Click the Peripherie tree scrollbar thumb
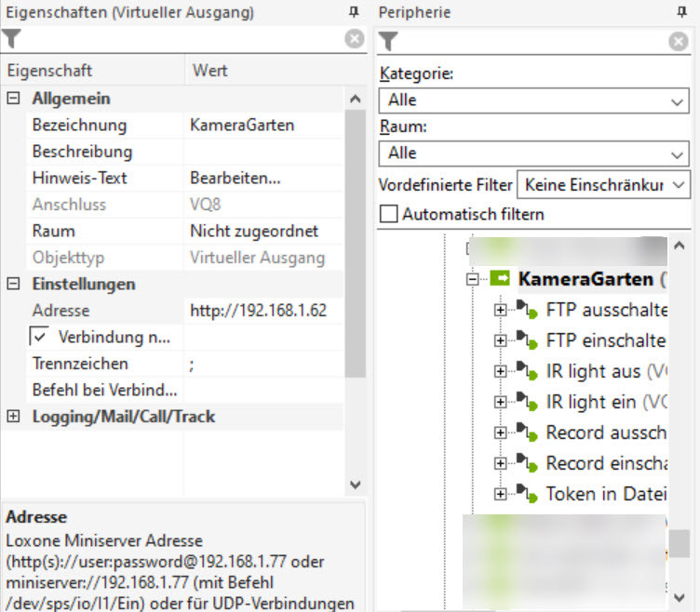Screen dimensions: 700x612 (679, 544)
